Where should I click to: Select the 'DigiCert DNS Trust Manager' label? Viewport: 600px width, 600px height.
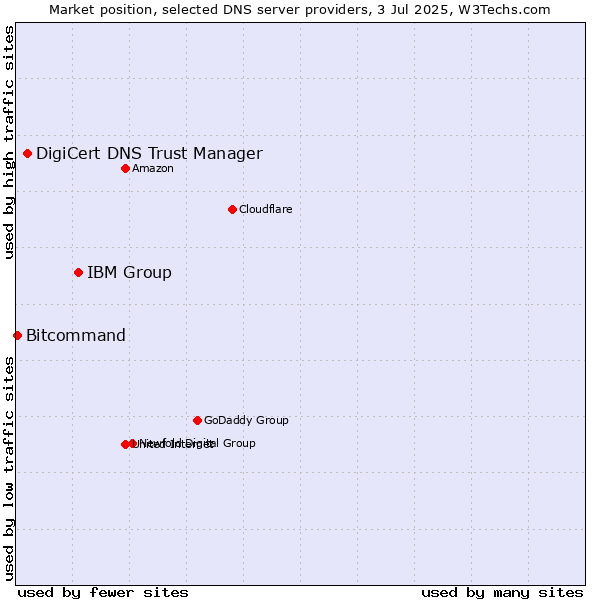tap(149, 153)
